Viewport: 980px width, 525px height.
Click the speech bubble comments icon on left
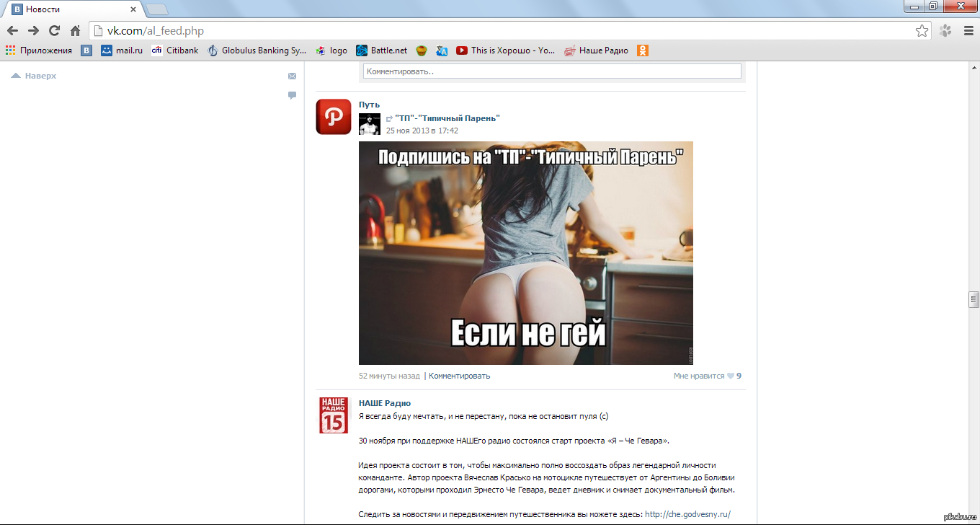(292, 95)
